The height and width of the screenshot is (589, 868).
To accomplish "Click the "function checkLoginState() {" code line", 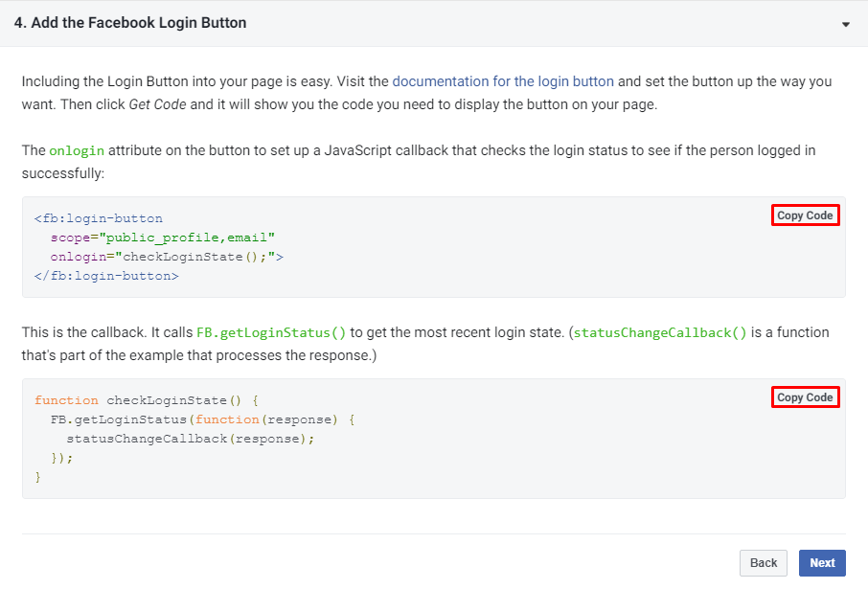I will (147, 400).
